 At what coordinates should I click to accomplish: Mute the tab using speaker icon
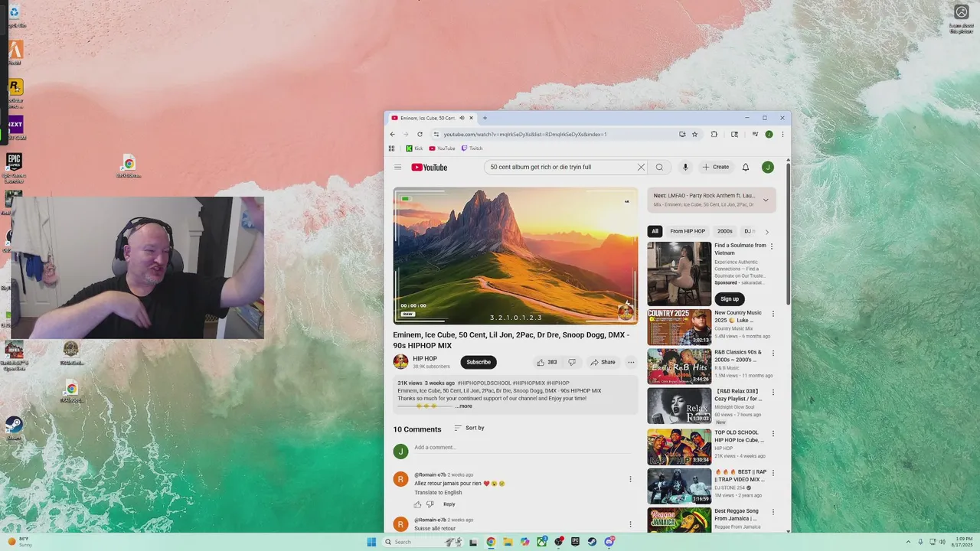coord(462,118)
